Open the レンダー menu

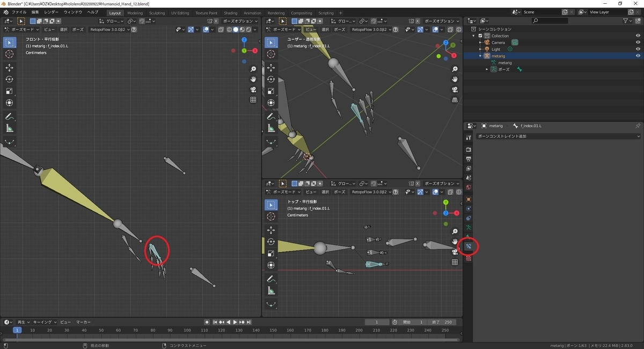[x=52, y=12]
